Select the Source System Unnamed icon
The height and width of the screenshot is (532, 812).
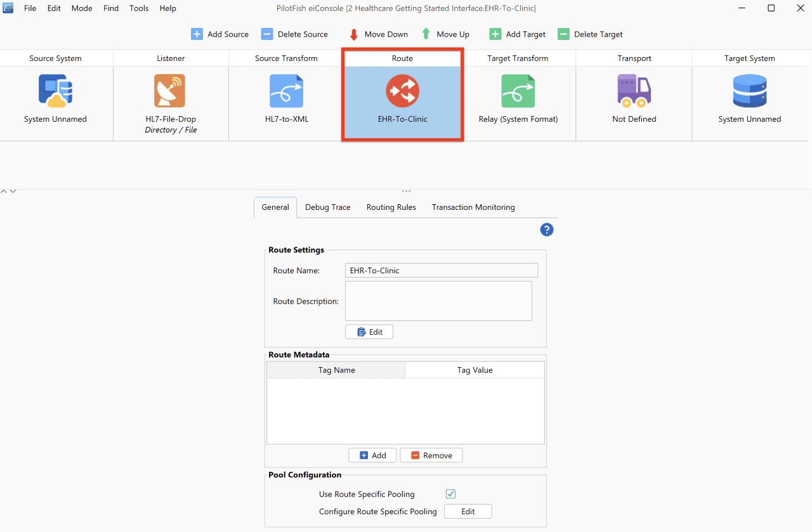[x=55, y=91]
